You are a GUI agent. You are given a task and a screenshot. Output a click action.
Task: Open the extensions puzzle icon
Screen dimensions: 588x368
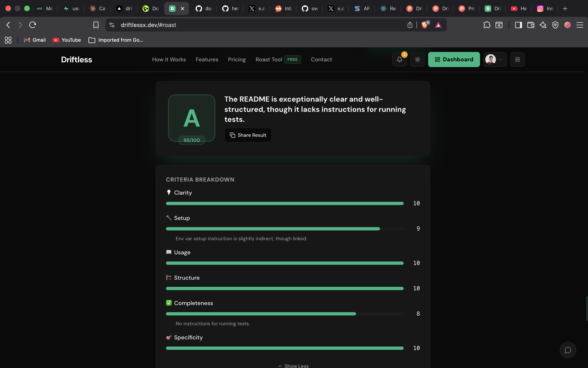pos(487,25)
